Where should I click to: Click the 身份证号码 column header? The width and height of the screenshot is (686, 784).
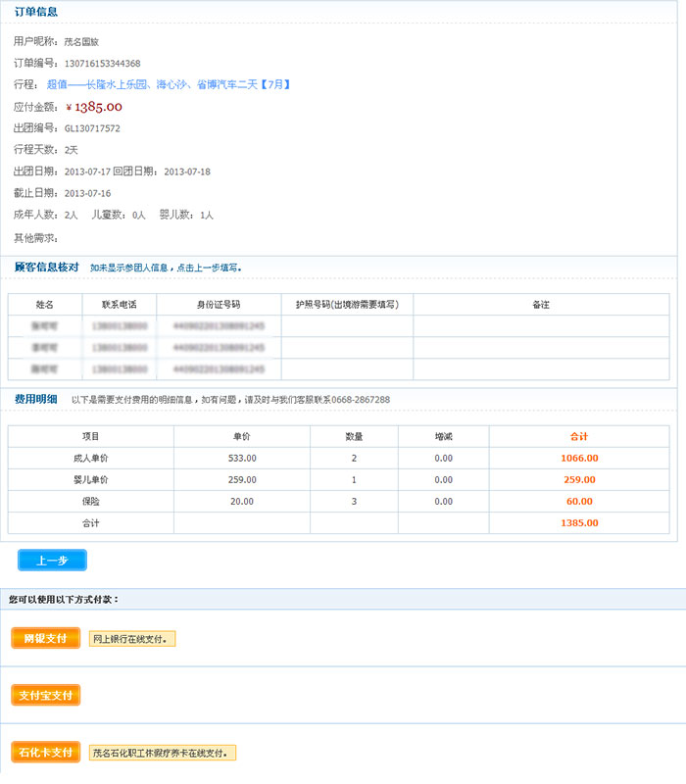219,305
